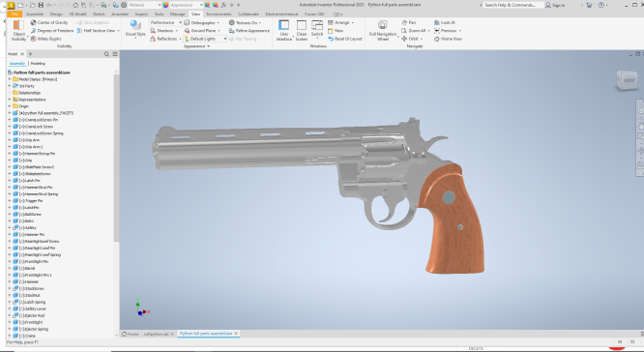This screenshot has width=644, height=352.
Task: Click the Open file icon in quick access toolbar
Action: coord(32,5)
